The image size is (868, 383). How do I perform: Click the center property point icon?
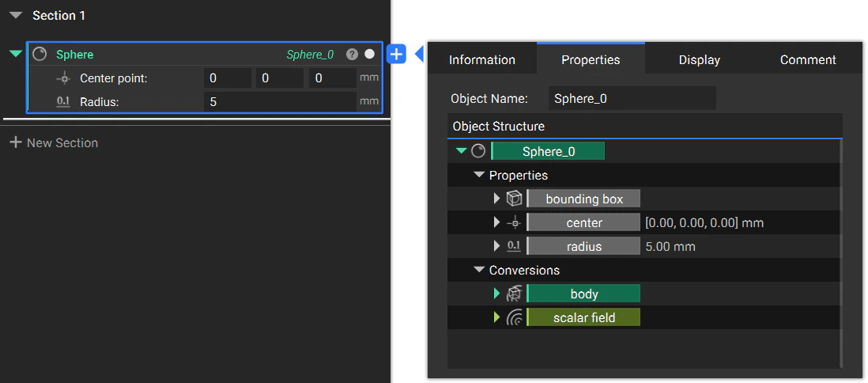click(x=515, y=223)
